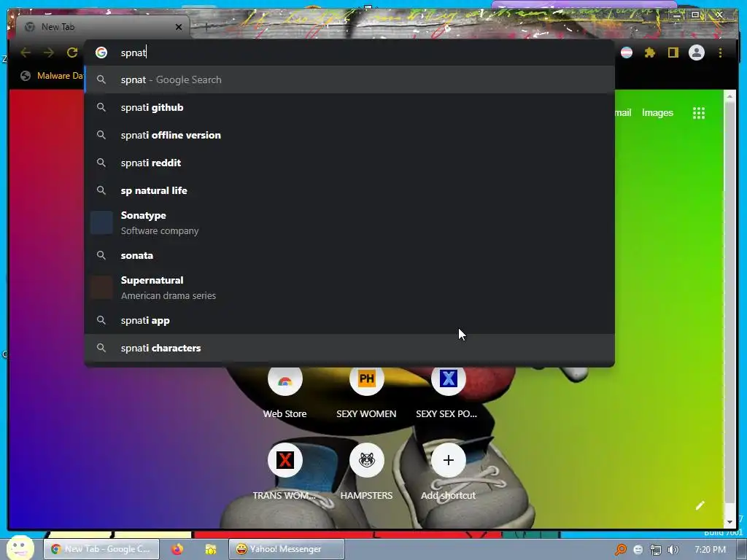
Task: Open the folder icon in taskbar
Action: [x=210, y=549]
